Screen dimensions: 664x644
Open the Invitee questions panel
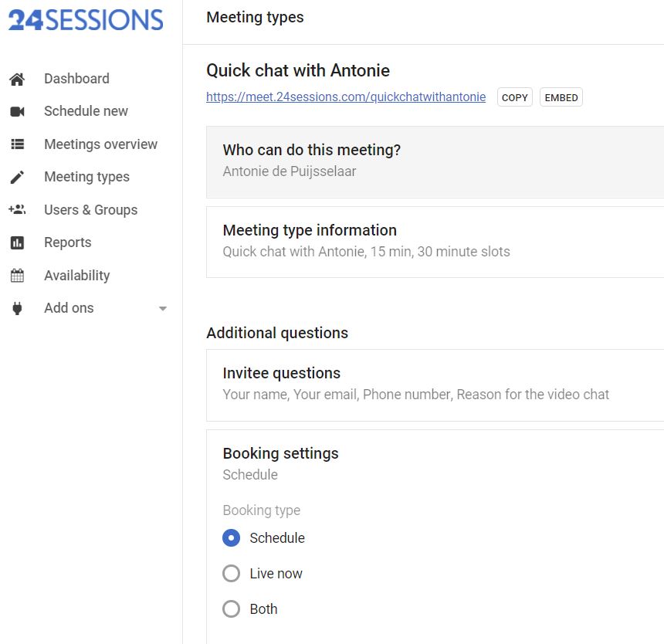point(435,384)
